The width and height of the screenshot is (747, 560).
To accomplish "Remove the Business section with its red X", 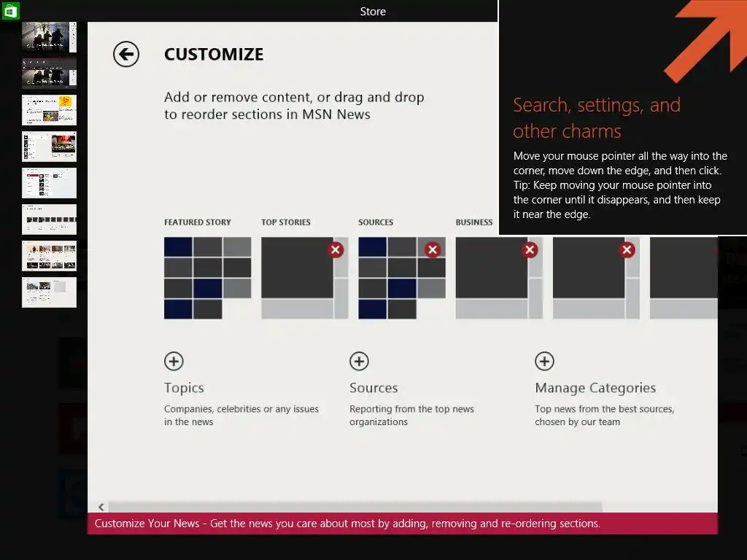I will click(x=530, y=249).
